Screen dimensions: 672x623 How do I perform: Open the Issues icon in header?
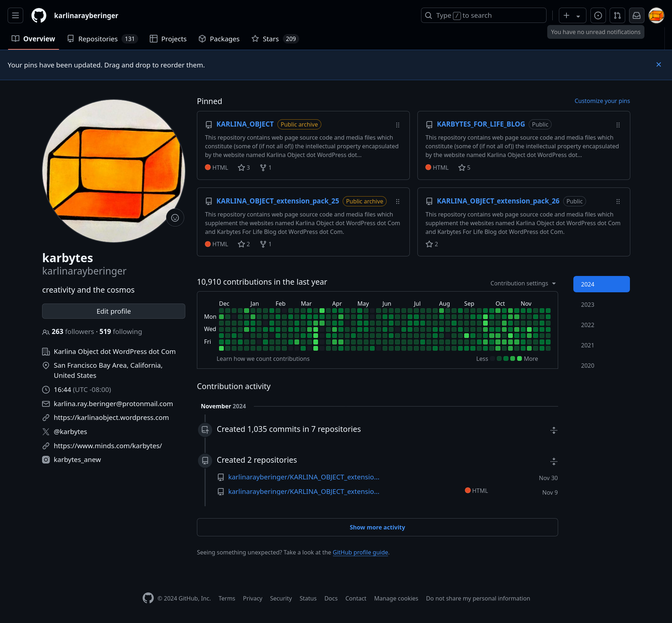[598, 15]
